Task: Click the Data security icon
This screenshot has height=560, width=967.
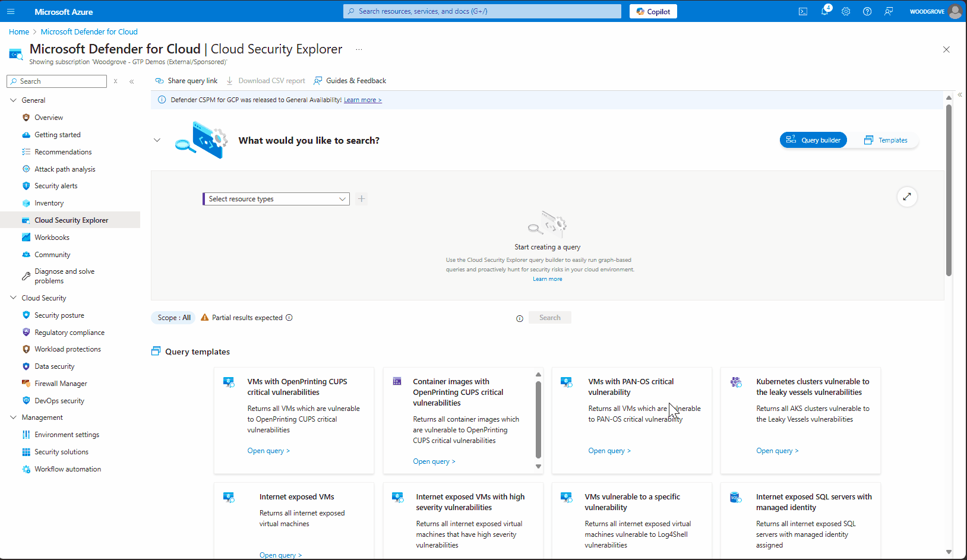Action: click(x=26, y=366)
